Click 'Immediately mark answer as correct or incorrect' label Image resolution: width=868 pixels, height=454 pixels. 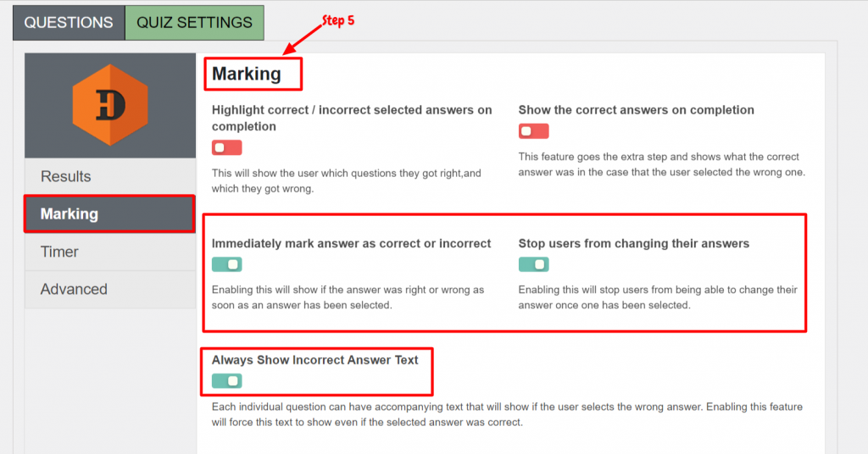[351, 244]
